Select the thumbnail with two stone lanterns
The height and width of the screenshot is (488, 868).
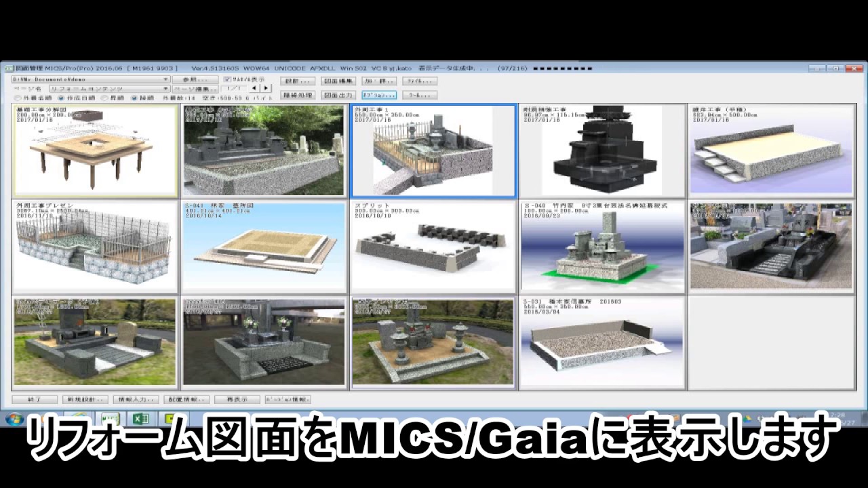(x=433, y=342)
